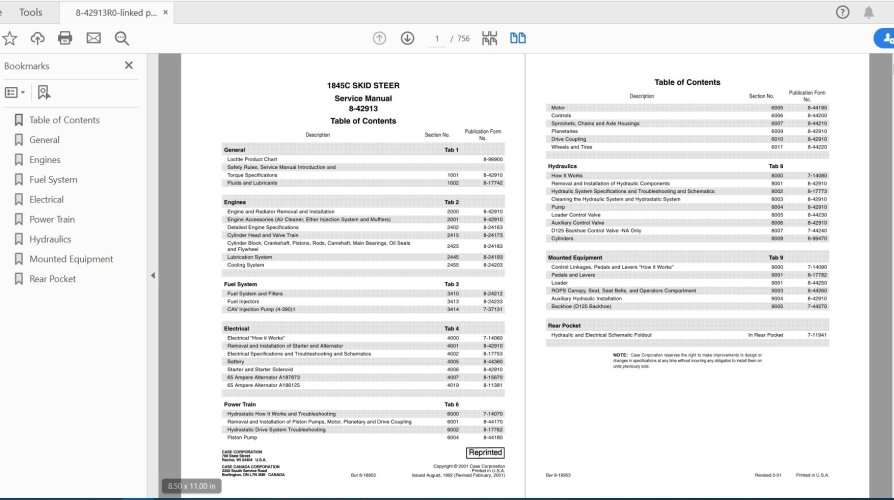Toggle the two-page view icon

click(517, 38)
